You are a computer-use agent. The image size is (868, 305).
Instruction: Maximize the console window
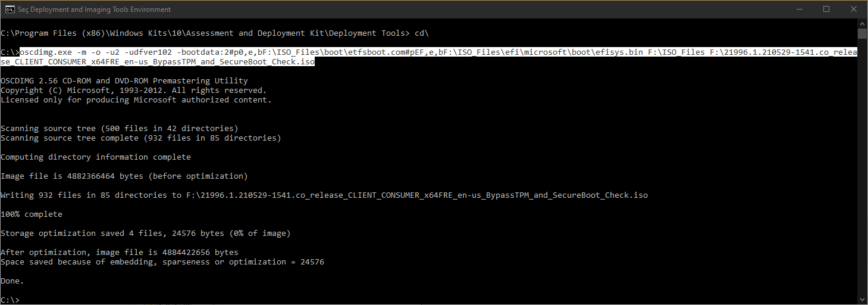(826, 9)
